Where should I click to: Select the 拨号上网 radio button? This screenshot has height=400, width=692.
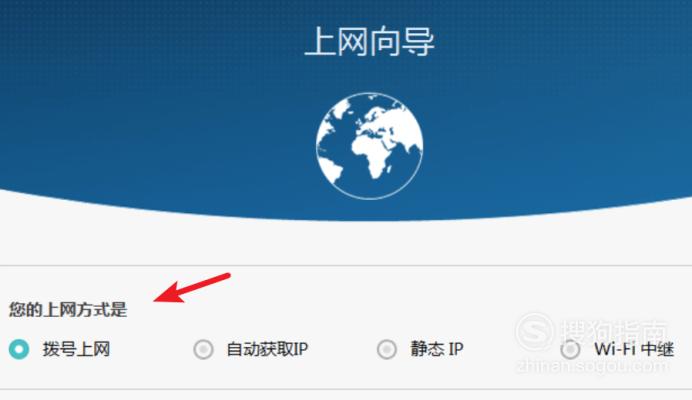(x=19, y=349)
